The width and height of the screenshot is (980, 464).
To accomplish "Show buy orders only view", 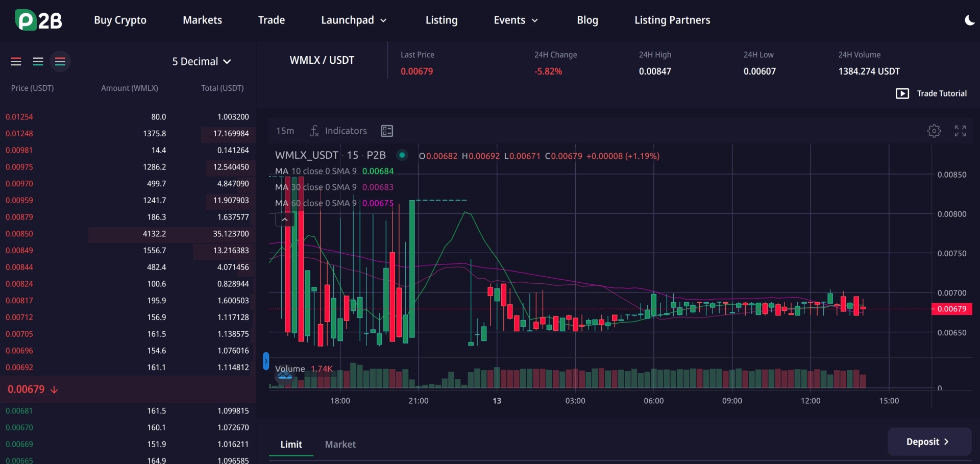I will (x=38, y=62).
